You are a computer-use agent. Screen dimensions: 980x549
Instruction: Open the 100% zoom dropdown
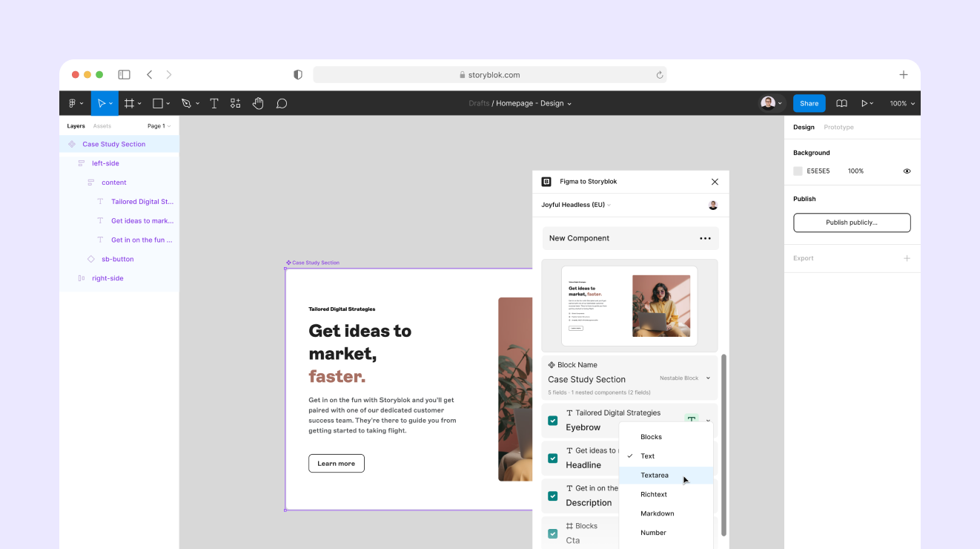(x=902, y=103)
